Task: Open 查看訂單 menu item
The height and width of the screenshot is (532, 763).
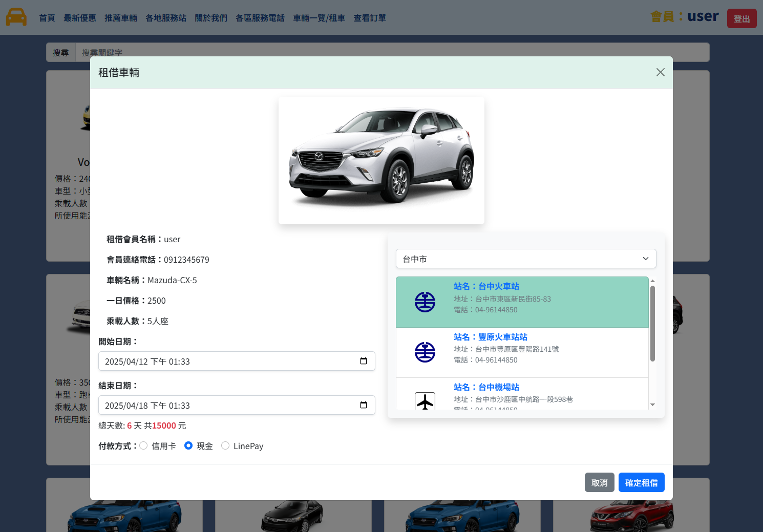Action: (x=370, y=18)
